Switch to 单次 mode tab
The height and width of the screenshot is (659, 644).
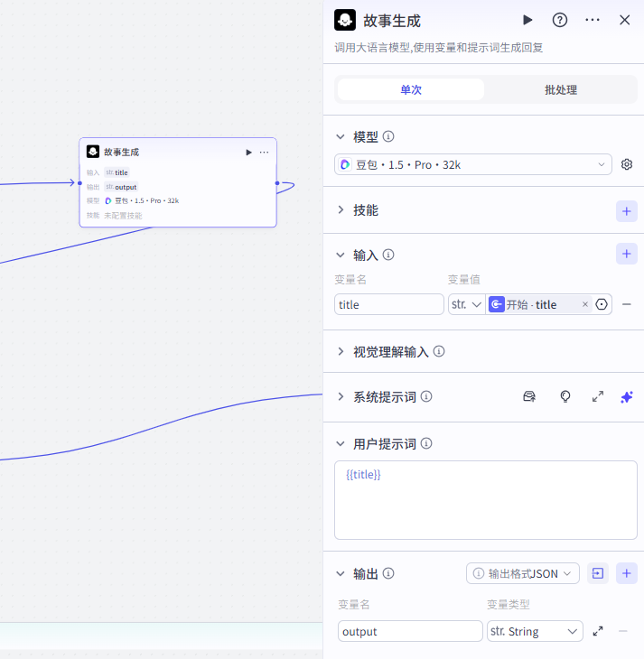[411, 89]
